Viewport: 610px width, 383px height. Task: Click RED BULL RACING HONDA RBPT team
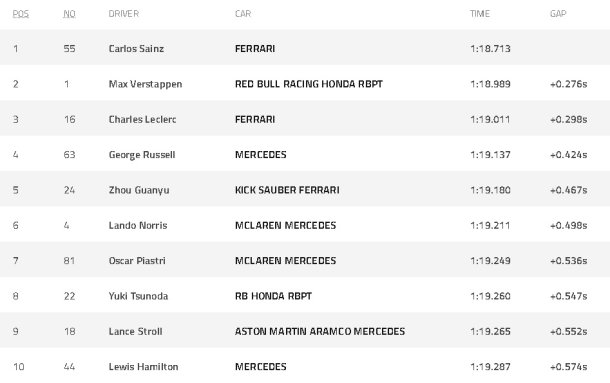309,84
